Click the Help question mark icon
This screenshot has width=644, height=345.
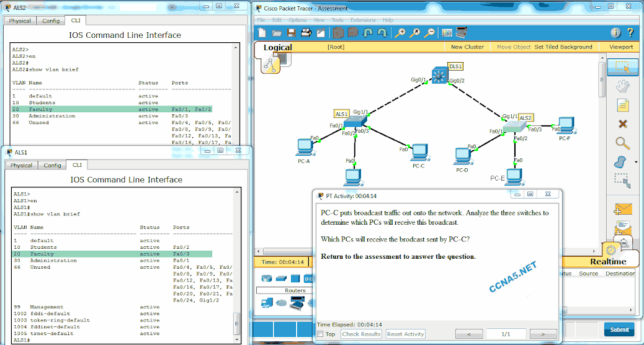point(630,33)
